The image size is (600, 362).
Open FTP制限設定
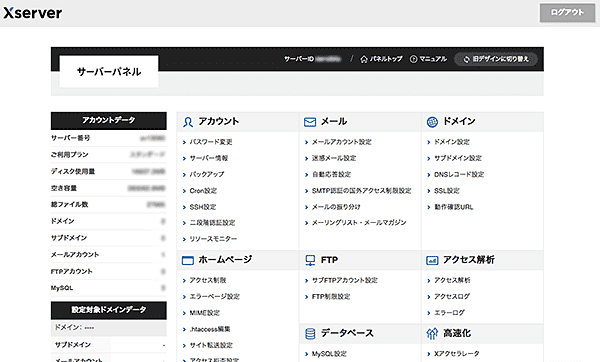tap(331, 297)
